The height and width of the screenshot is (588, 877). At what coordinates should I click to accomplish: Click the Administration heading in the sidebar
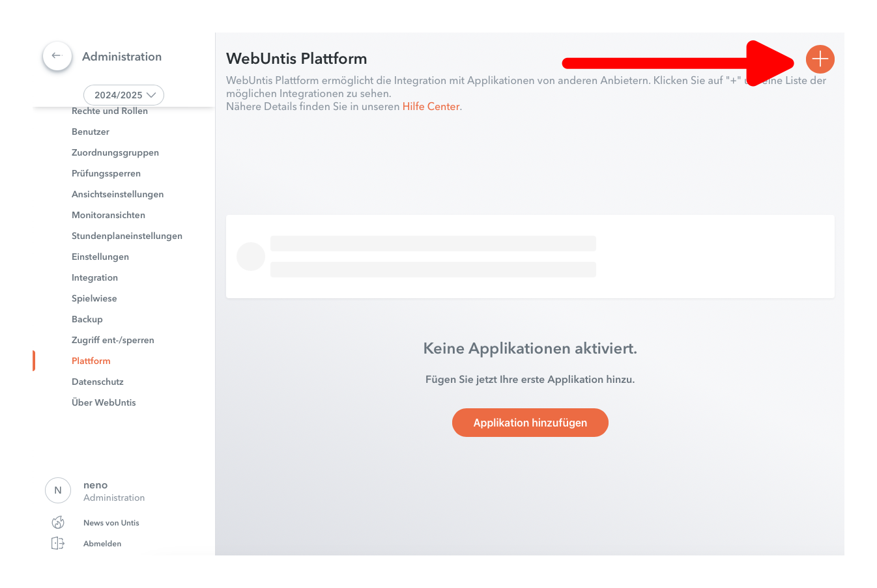pos(122,57)
